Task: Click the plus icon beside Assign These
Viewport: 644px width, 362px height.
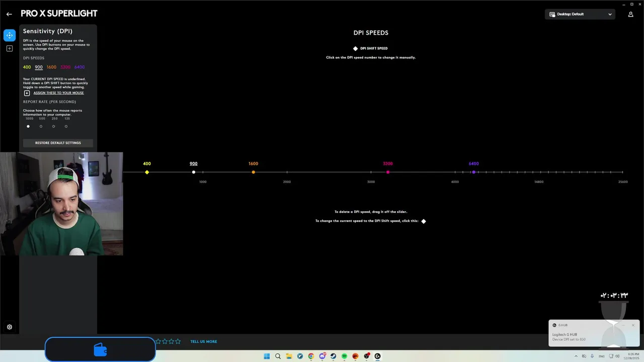Action: pyautogui.click(x=27, y=93)
